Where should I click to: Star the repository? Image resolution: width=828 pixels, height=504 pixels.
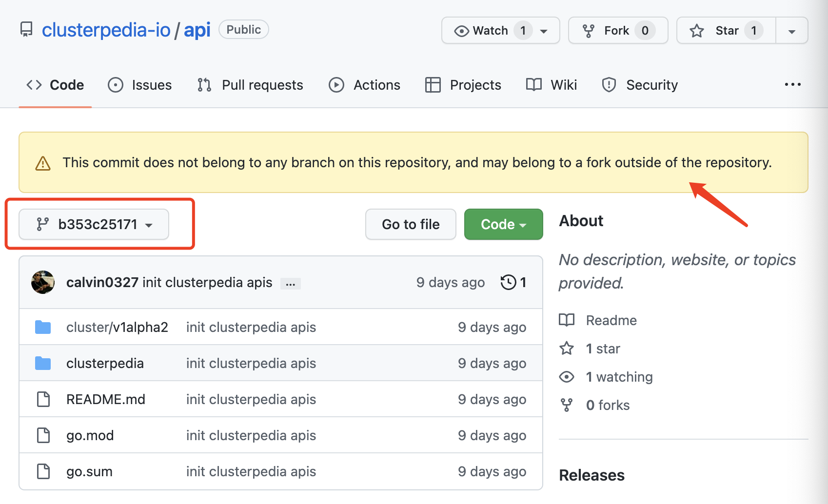(725, 30)
